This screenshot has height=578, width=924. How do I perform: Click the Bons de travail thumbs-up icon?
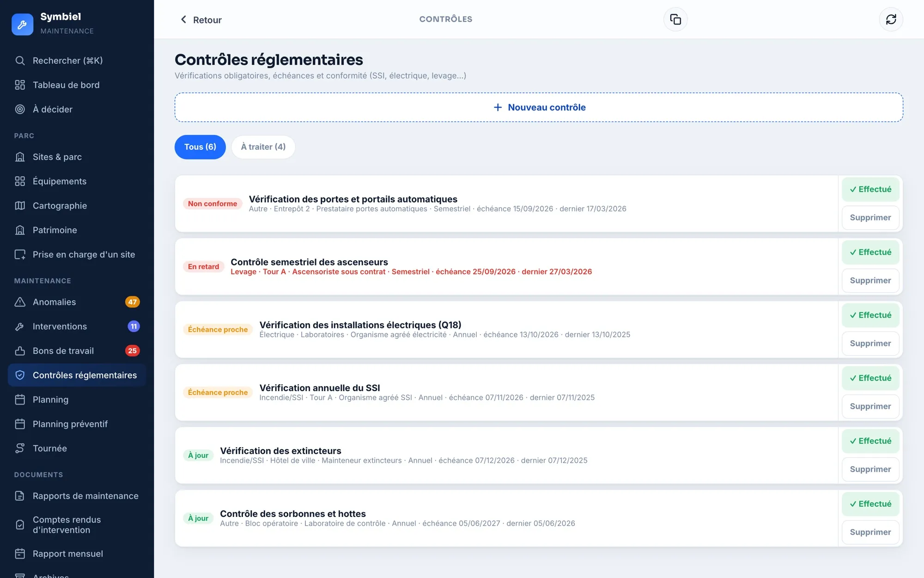click(x=20, y=351)
